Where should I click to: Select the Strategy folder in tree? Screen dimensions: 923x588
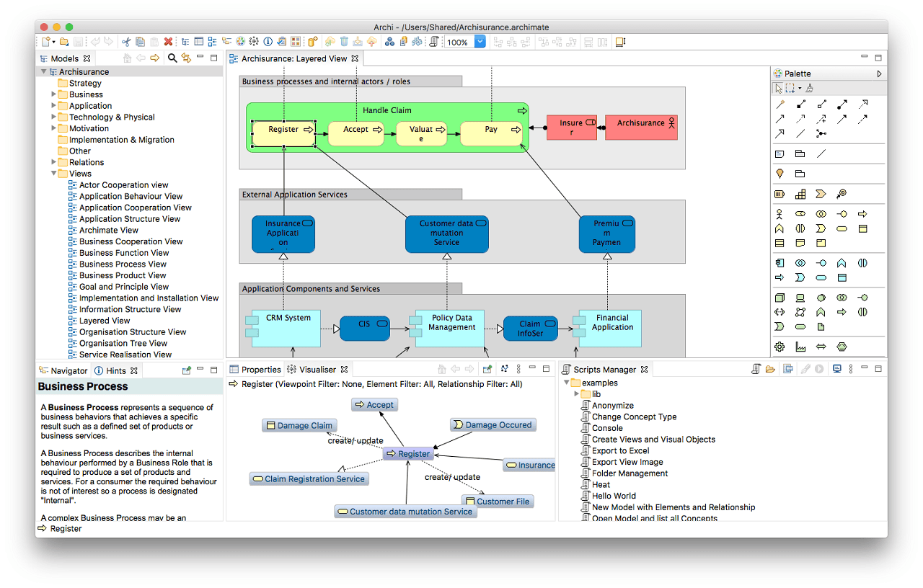point(85,84)
